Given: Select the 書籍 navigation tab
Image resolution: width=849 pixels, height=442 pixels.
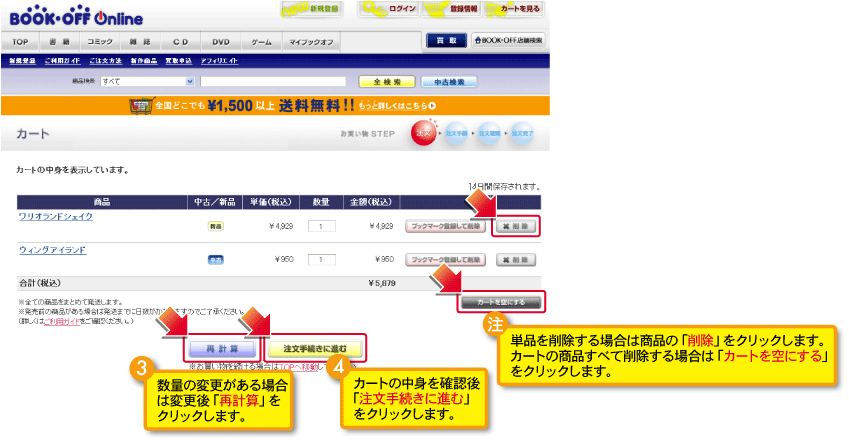Looking at the screenshot, I should (x=60, y=42).
